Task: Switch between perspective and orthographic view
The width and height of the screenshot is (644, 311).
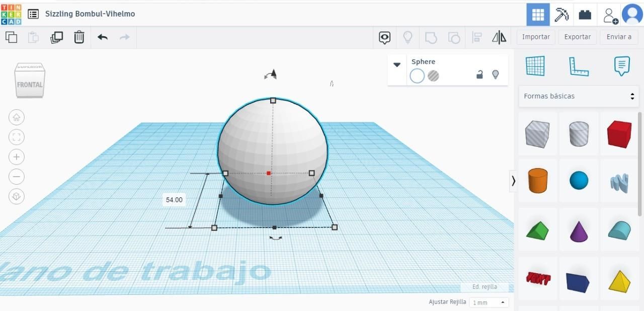Action: 17,196
